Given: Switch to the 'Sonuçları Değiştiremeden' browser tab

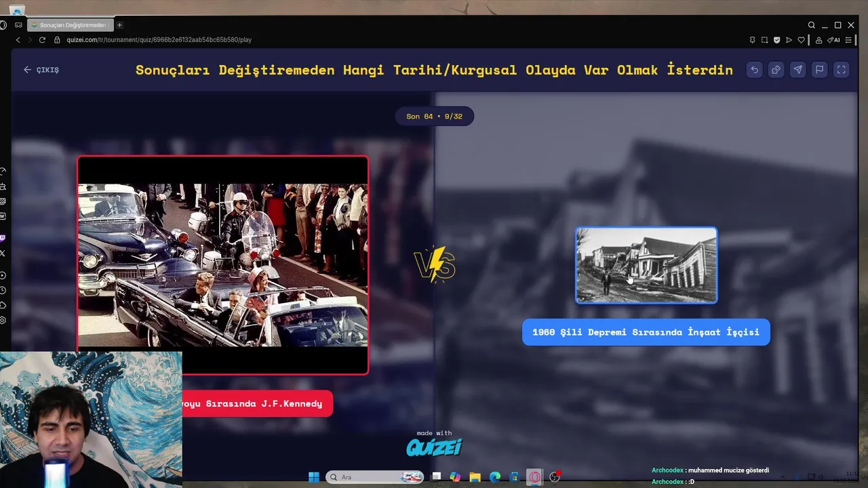Looking at the screenshot, I should point(71,25).
